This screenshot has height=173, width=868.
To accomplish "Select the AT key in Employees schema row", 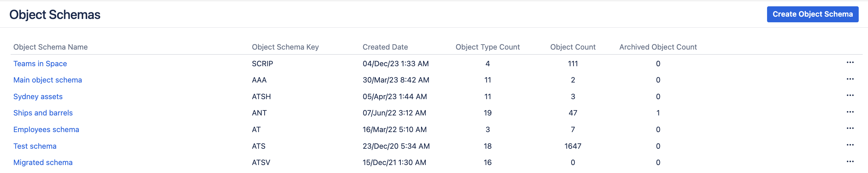I will tap(256, 129).
